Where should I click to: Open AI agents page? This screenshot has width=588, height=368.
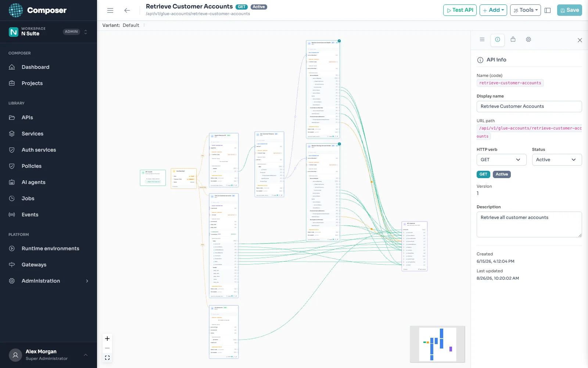coord(33,182)
